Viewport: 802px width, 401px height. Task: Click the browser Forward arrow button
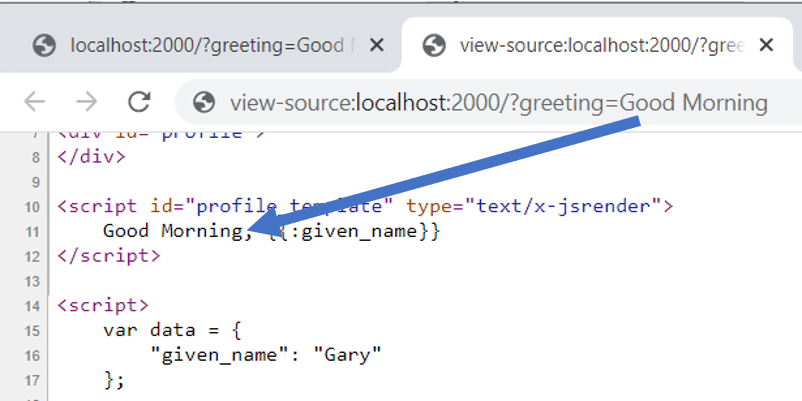coord(86,102)
